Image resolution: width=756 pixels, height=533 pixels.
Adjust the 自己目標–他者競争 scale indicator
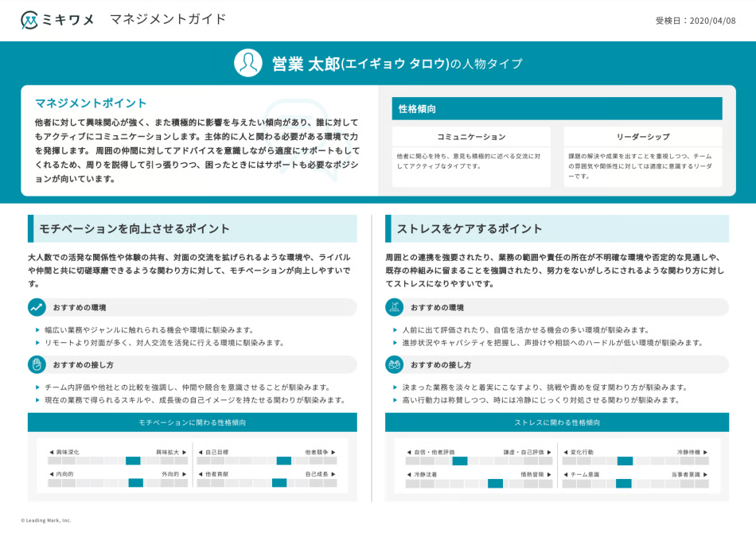point(284,460)
